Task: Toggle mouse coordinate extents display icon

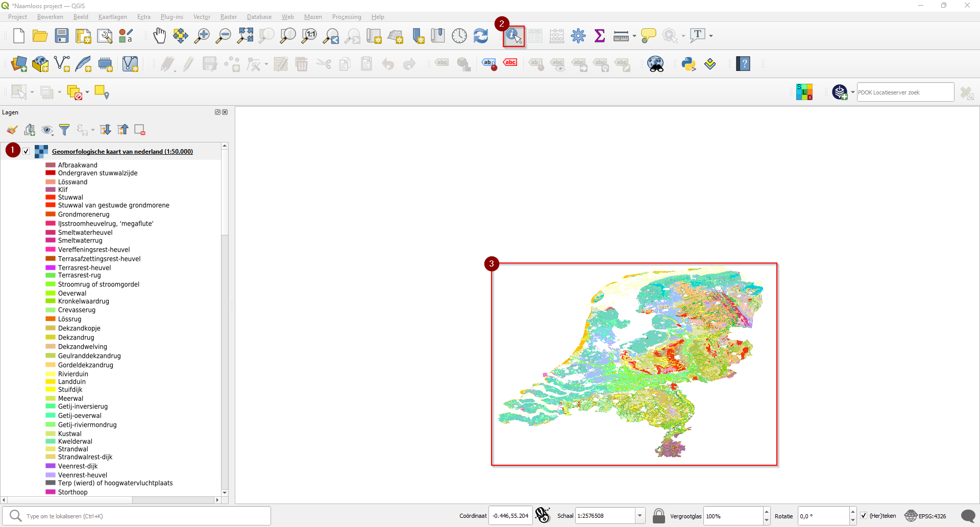Action: 543,515
